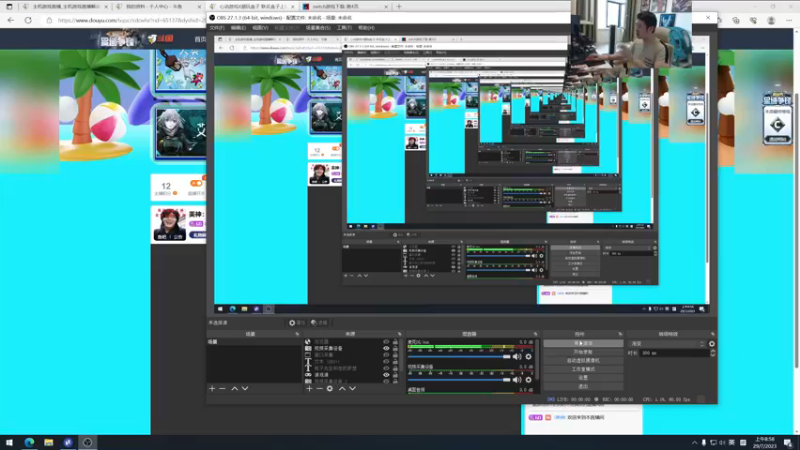Click 退出 exit button in controls
This screenshot has height=450, width=800.
click(x=583, y=386)
